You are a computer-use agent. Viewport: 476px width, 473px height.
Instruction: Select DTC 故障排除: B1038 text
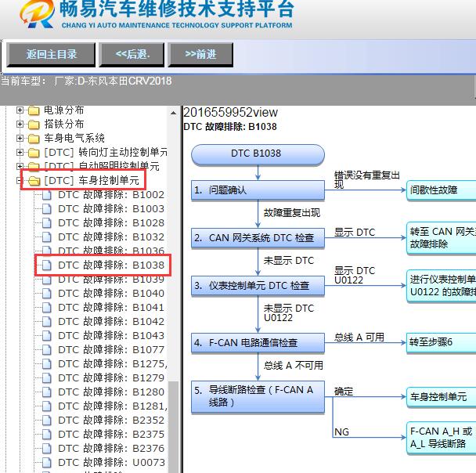tap(111, 265)
